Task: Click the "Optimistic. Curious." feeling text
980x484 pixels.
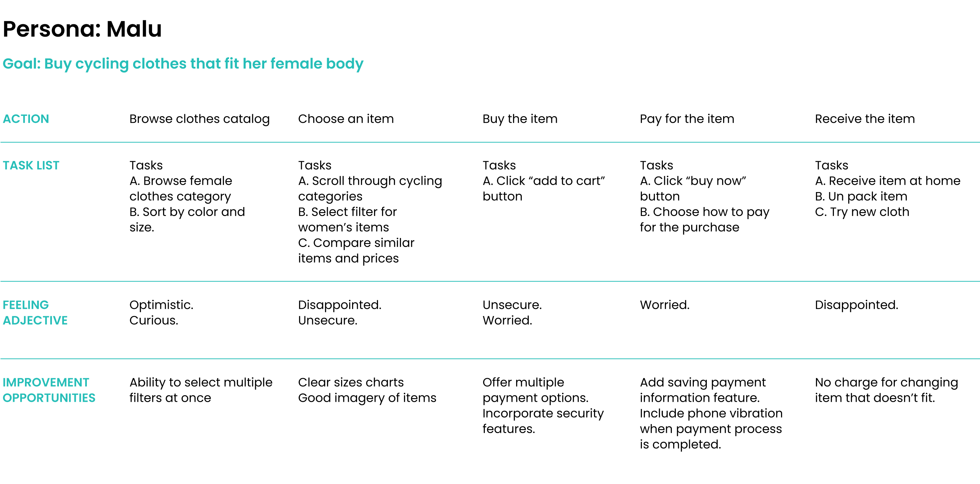Action: [x=161, y=312]
